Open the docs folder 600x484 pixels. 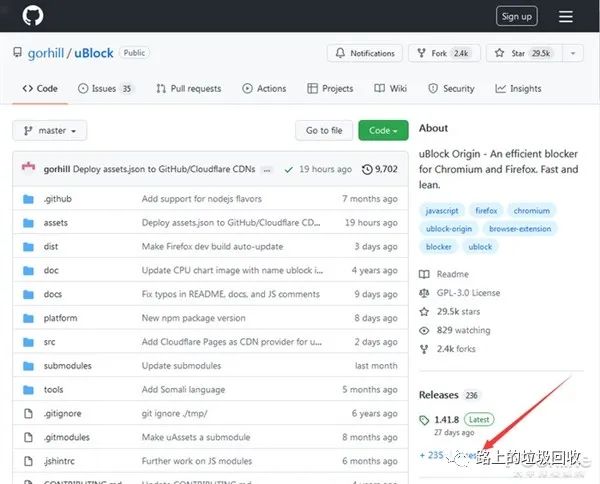click(53, 294)
